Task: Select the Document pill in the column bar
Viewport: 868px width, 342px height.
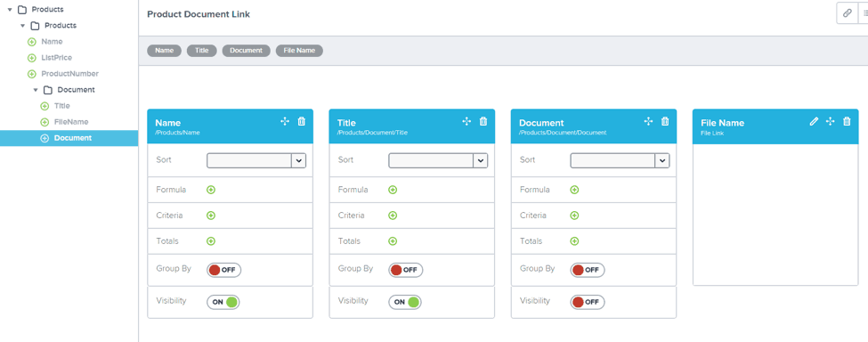Action: coord(246,51)
